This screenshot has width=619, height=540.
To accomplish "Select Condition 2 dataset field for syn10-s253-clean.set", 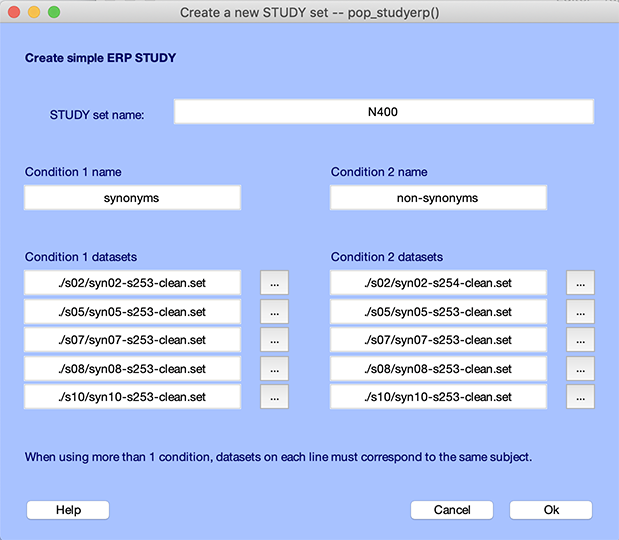I will (438, 397).
